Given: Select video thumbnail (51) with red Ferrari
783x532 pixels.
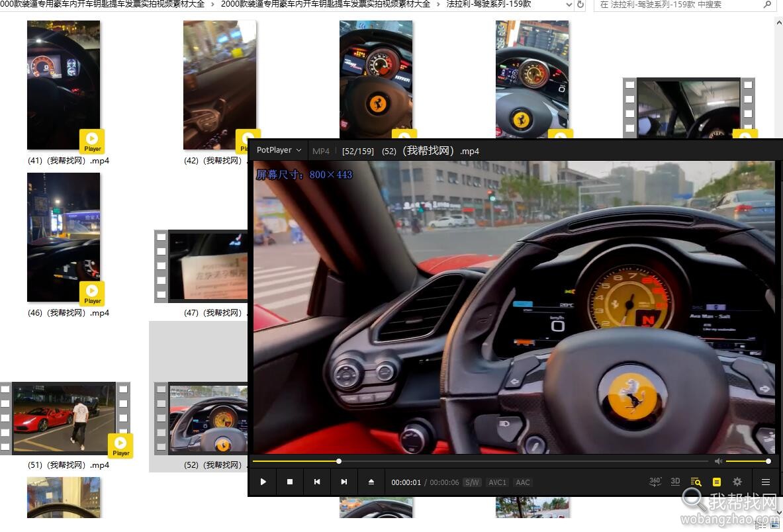Looking at the screenshot, I should pyautogui.click(x=64, y=418).
